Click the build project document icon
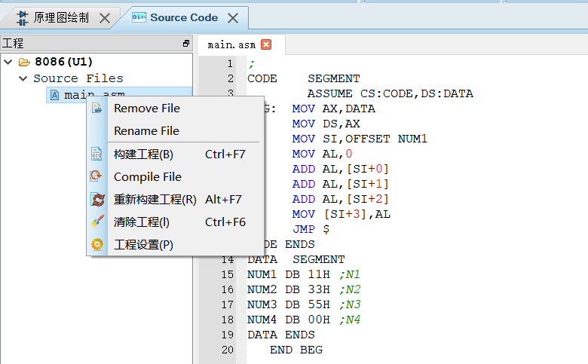This screenshot has height=364, width=588. [x=96, y=154]
